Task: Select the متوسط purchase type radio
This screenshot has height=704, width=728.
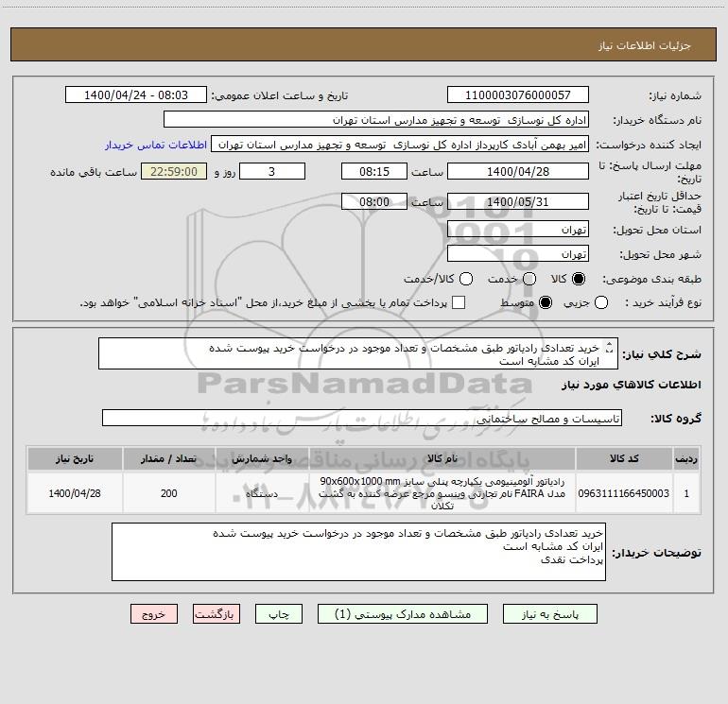Action: coord(546,302)
